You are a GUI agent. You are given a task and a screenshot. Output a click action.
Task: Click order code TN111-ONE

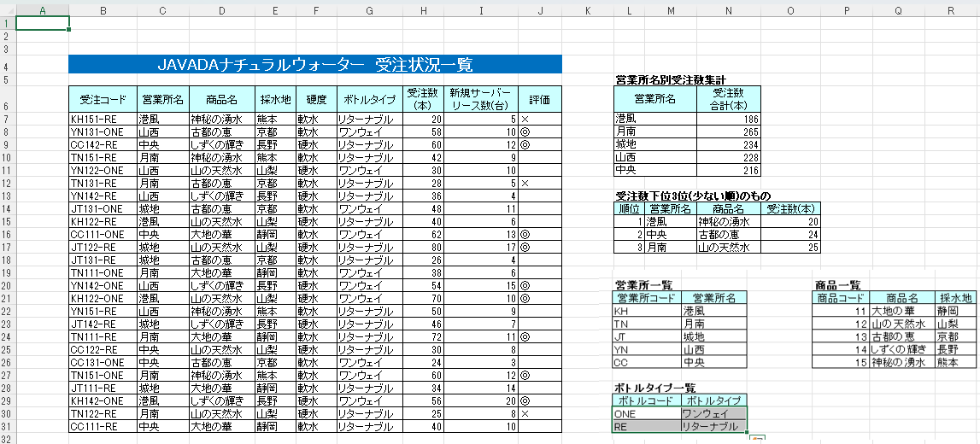(x=103, y=273)
